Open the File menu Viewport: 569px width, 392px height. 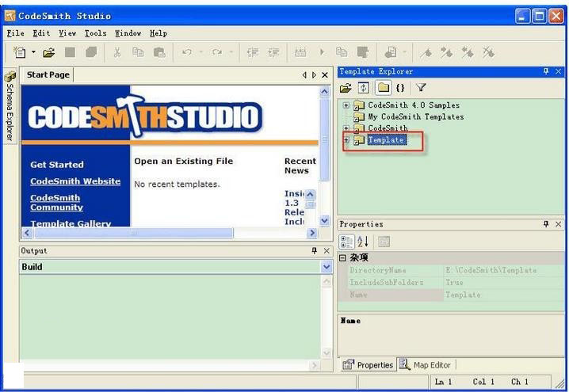16,33
